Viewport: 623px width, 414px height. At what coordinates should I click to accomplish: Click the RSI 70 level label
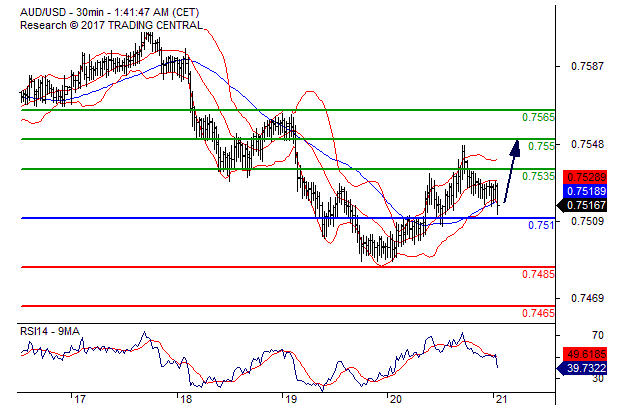[598, 335]
